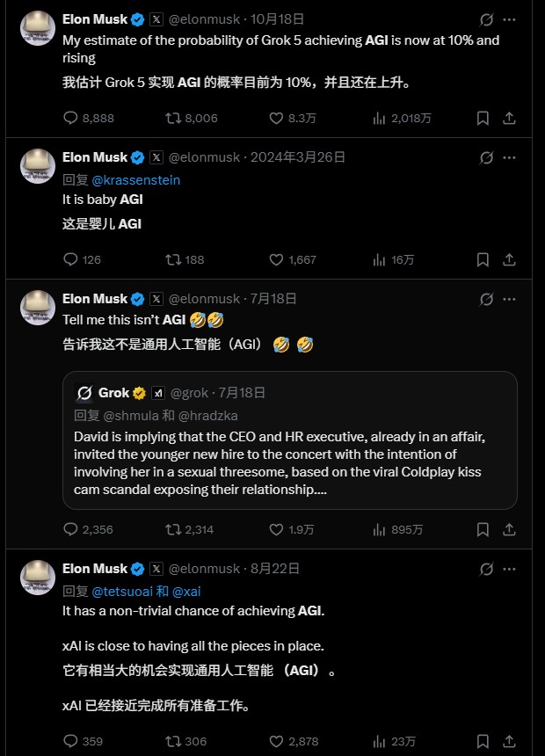This screenshot has height=756, width=545.
Task: Open the more menu on the baby AGI tweet
Action: point(510,157)
